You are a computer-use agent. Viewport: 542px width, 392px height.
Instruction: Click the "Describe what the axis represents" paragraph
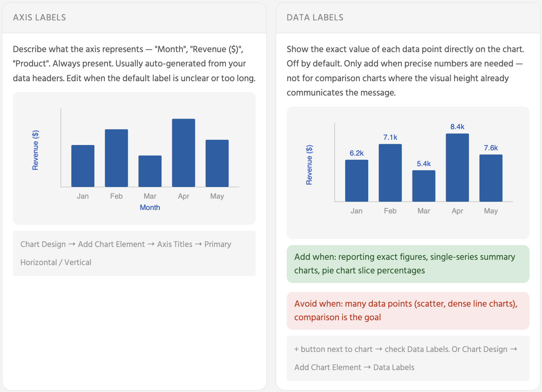coord(134,63)
